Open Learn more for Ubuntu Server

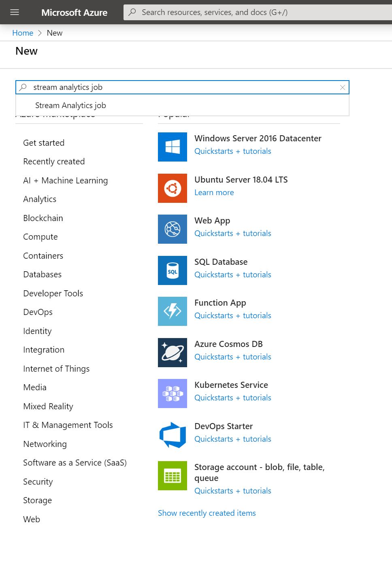214,192
